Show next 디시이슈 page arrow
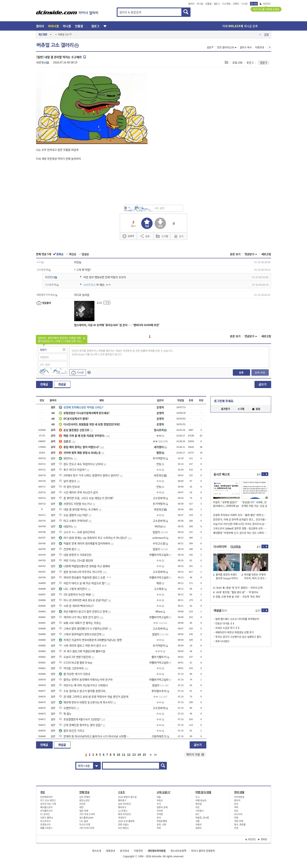Viewport: 307px width, 868px height. click(x=267, y=546)
